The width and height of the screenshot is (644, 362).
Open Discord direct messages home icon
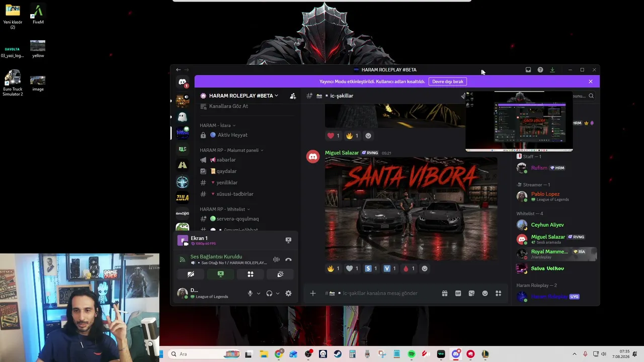tap(182, 82)
